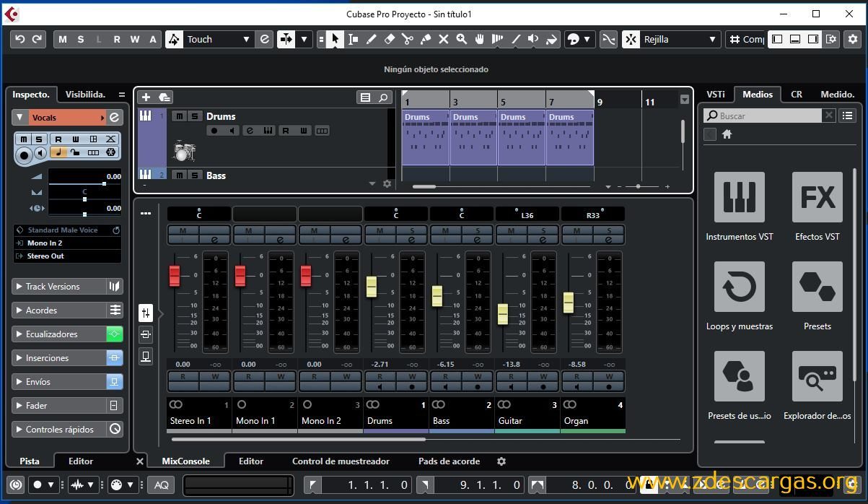Viewport: 868px width, 504px height.
Task: Click the Stereo Out output routing
Action: click(x=67, y=256)
